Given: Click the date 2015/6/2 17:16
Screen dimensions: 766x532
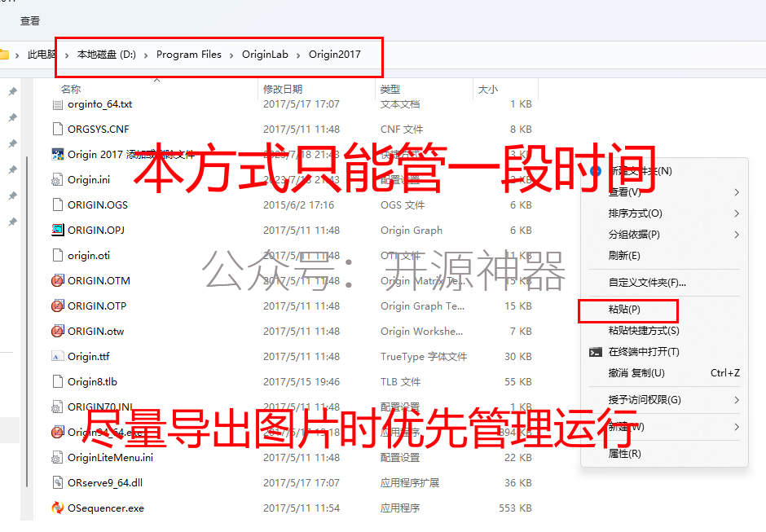Looking at the screenshot, I should (x=298, y=204).
